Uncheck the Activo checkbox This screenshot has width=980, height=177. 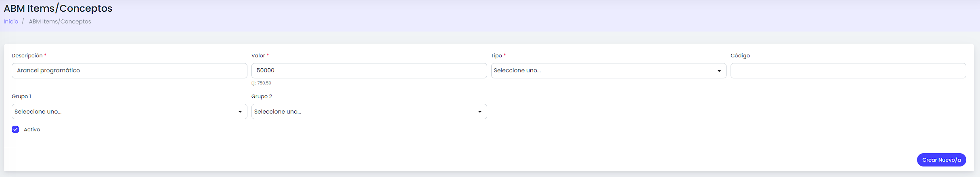pos(15,129)
